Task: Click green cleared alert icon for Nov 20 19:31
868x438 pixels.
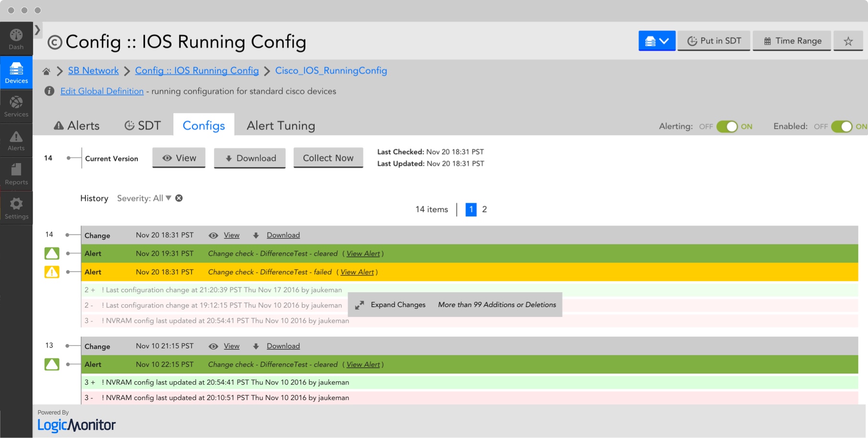Action: pyautogui.click(x=52, y=253)
